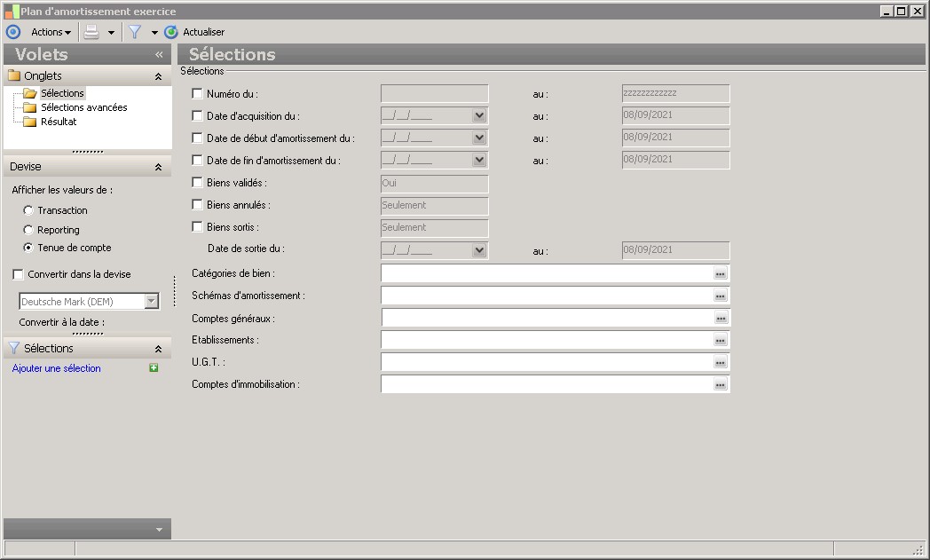Click the Ajouter une sélection link

[x=57, y=368]
